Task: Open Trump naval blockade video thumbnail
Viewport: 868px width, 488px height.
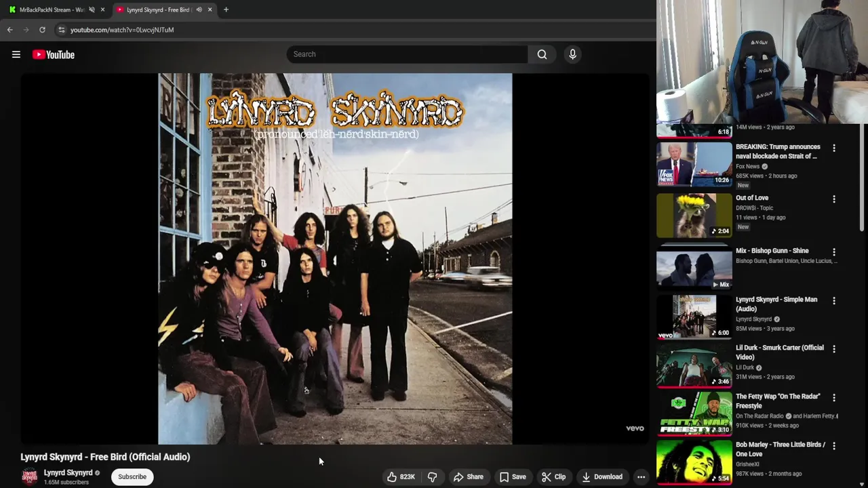Action: click(694, 164)
